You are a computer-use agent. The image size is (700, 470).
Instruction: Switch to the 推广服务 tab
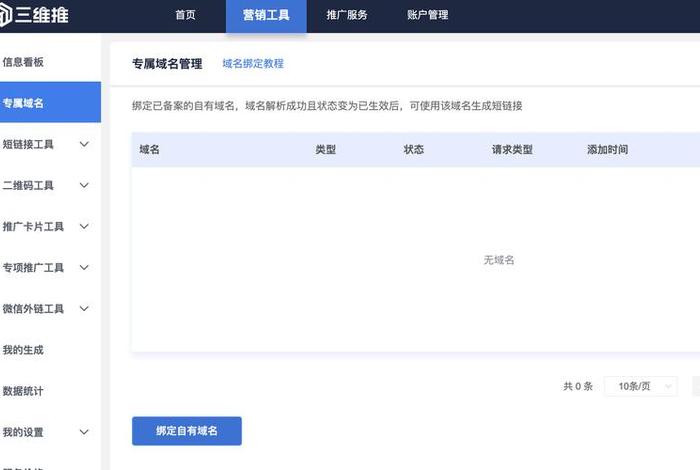pos(346,15)
